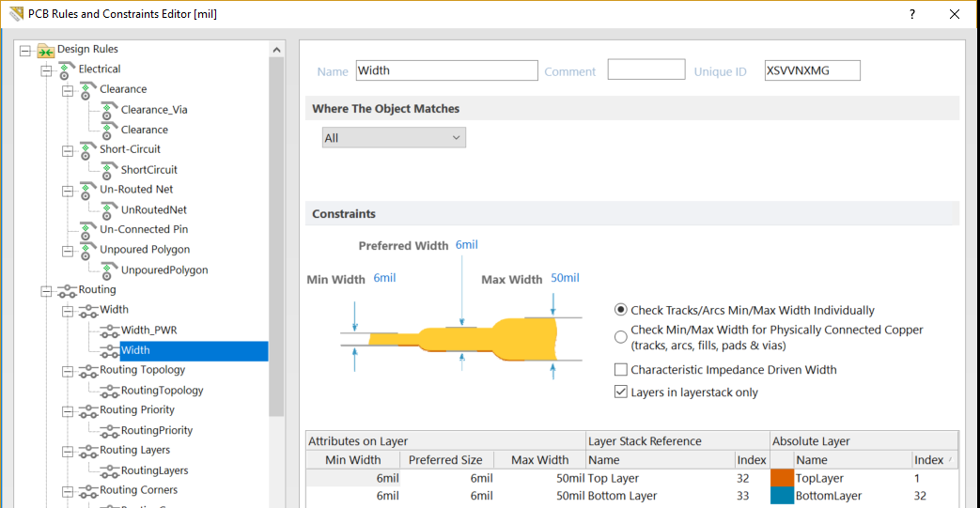Click the RoutingTopology rule icon
The height and width of the screenshot is (508, 980).
pos(109,392)
